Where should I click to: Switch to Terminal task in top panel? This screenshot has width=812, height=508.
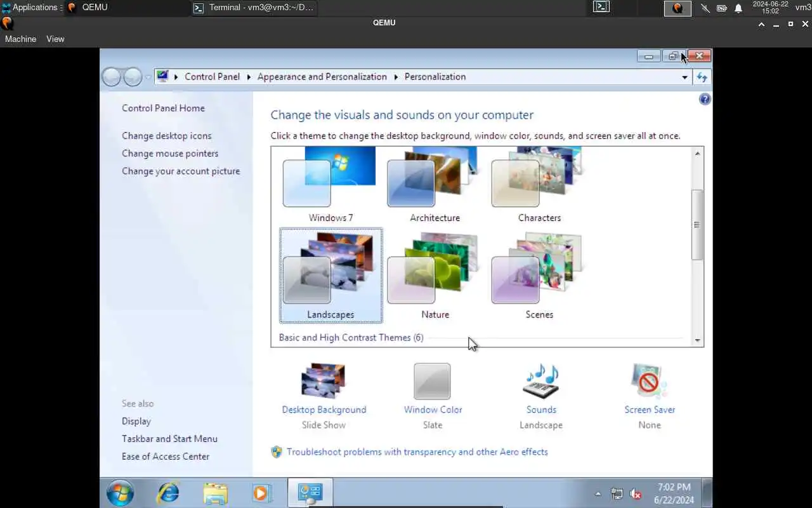254,8
